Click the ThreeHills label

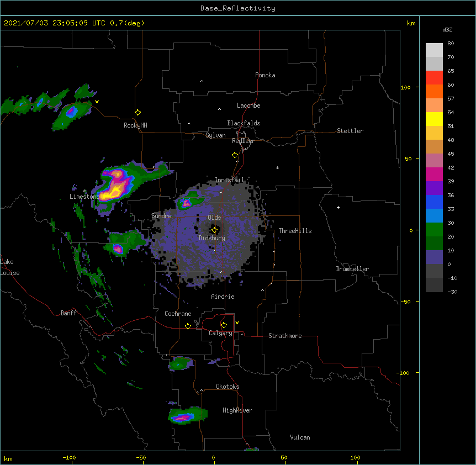[x=295, y=231]
